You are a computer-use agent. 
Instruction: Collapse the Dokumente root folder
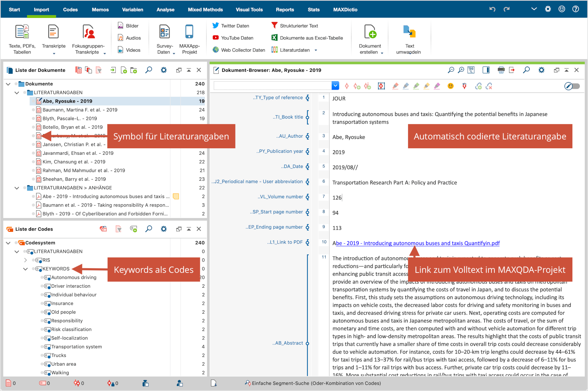click(x=8, y=84)
